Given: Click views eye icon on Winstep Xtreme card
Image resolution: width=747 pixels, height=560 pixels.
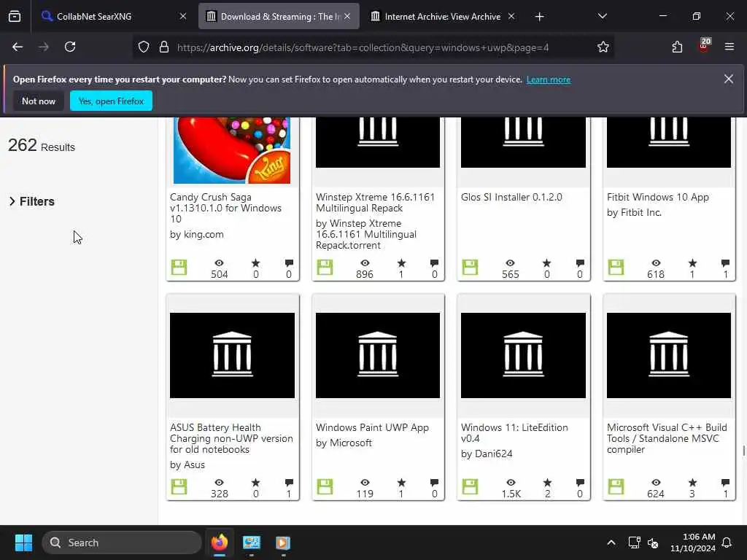Looking at the screenshot, I should 365,262.
